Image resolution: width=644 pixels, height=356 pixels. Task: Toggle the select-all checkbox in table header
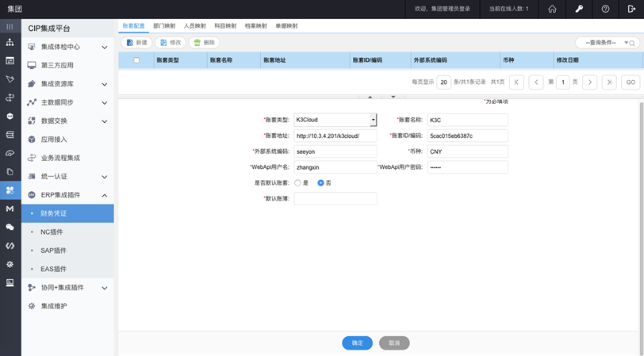[x=136, y=60]
